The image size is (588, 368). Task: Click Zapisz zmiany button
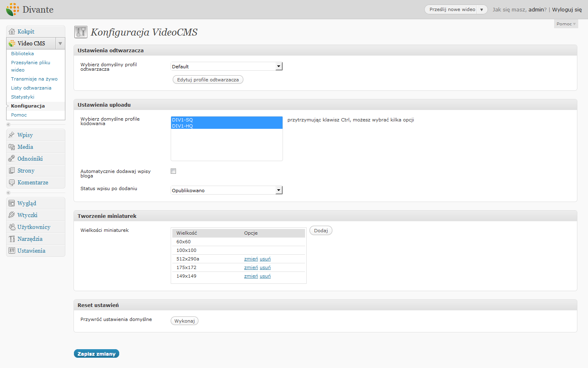coord(96,354)
